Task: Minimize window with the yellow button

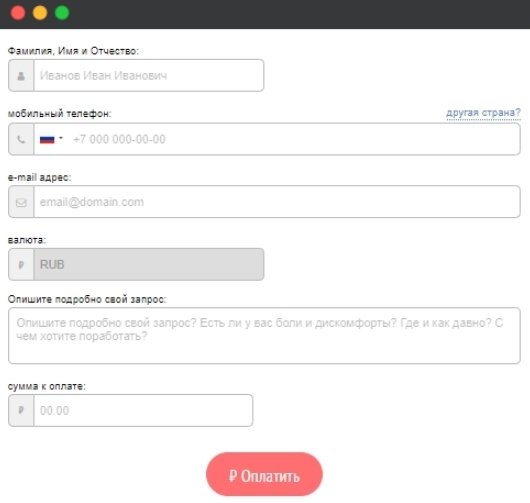Action: (40, 13)
